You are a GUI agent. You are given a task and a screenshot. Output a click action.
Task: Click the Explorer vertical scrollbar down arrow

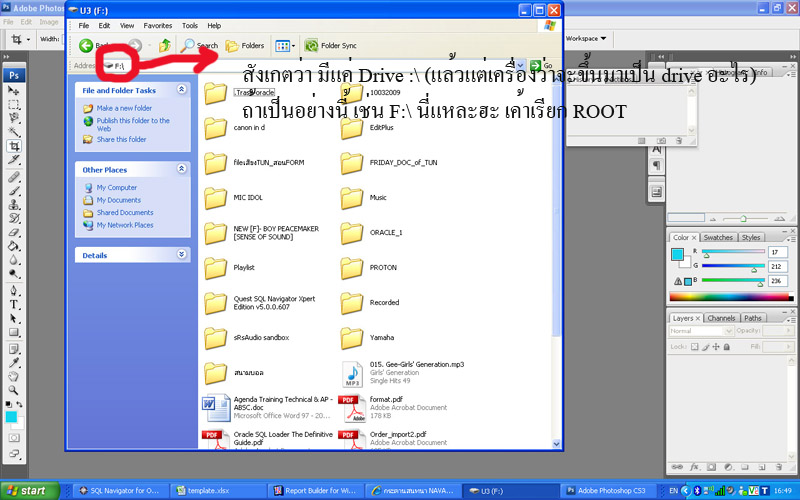556,444
